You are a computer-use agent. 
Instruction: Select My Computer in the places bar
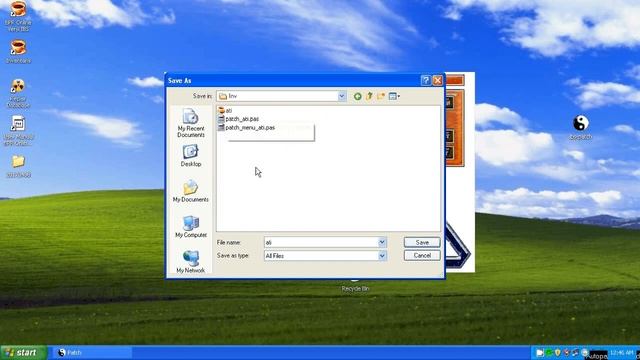[x=191, y=227]
